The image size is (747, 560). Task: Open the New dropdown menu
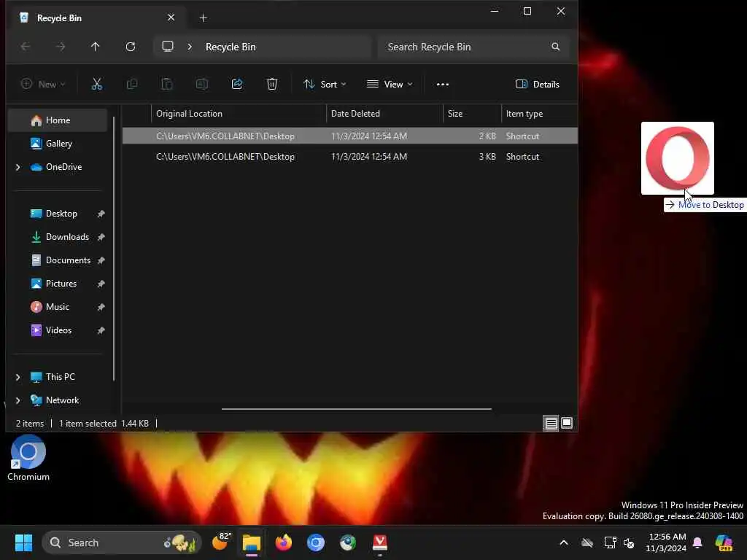coord(43,85)
